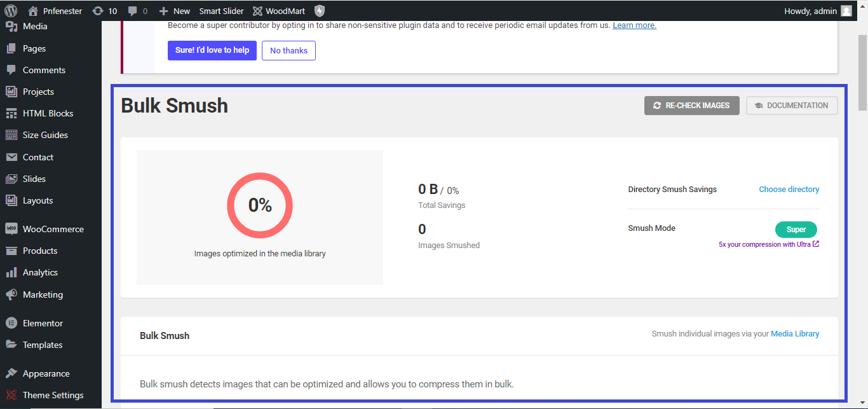
Task: Open the updates icon showing 10
Action: point(98,11)
